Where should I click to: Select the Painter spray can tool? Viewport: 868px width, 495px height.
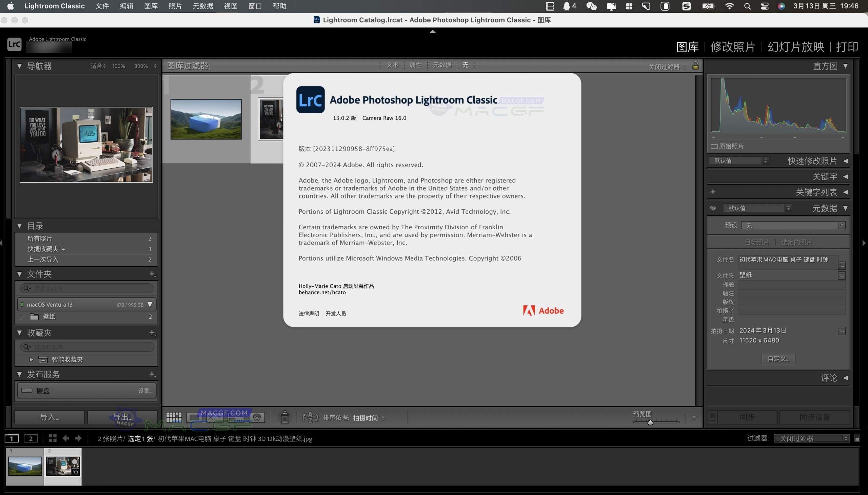point(284,418)
